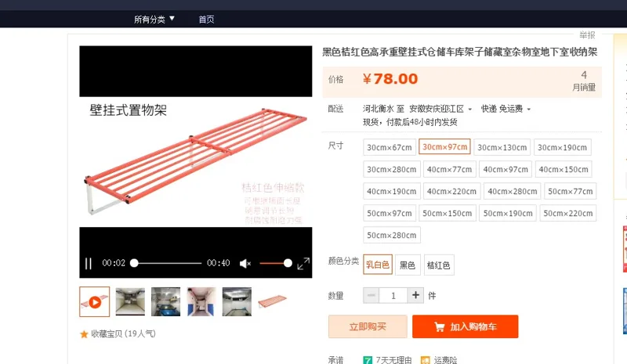Image resolution: width=627 pixels, height=364 pixels.
Task: Click the 运费险 insurance icon
Action: (x=425, y=360)
